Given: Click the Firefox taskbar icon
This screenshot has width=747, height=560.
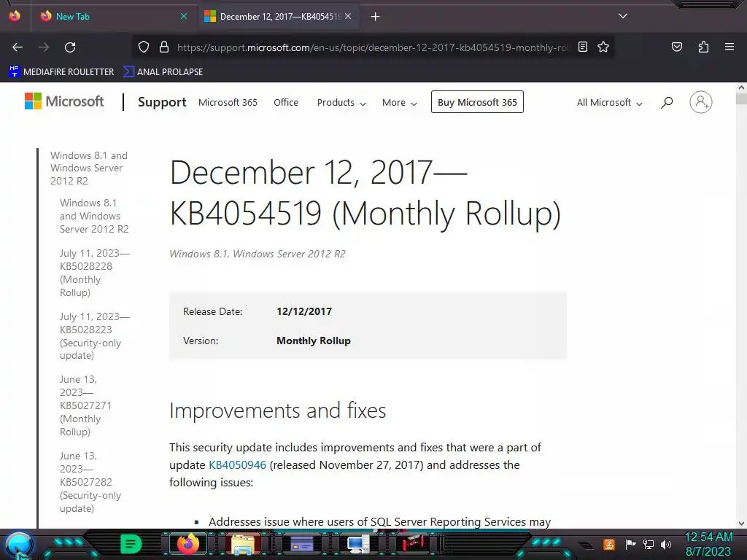Looking at the screenshot, I should [187, 544].
